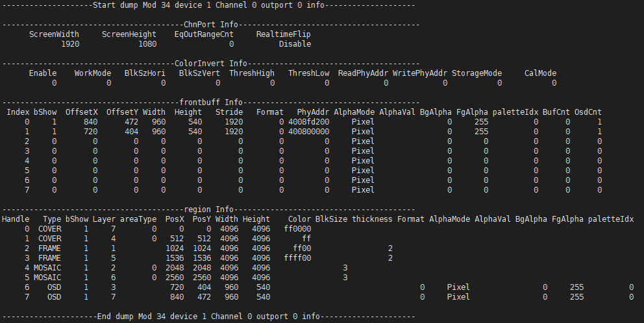
Task: Click the End dump footer line
Action: pos(208,317)
